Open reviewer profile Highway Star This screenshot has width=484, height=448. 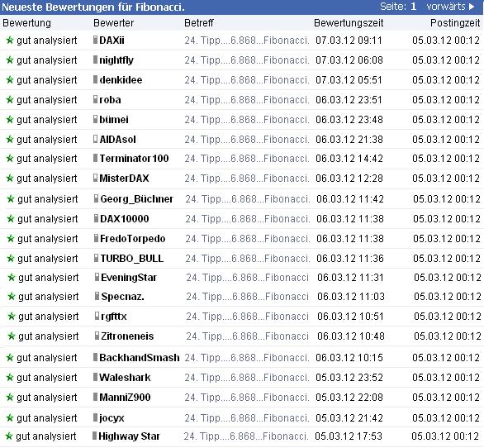[129, 436]
